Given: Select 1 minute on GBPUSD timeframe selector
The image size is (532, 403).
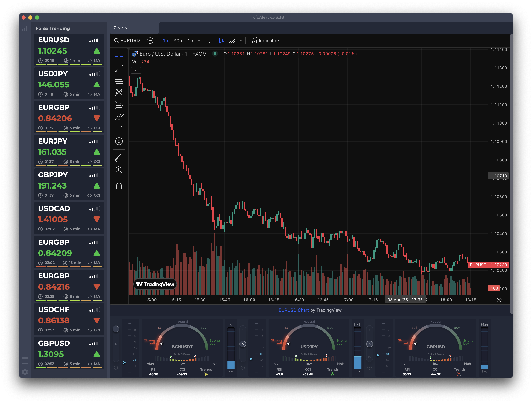Looking at the screenshot, I should pyautogui.click(x=370, y=330).
